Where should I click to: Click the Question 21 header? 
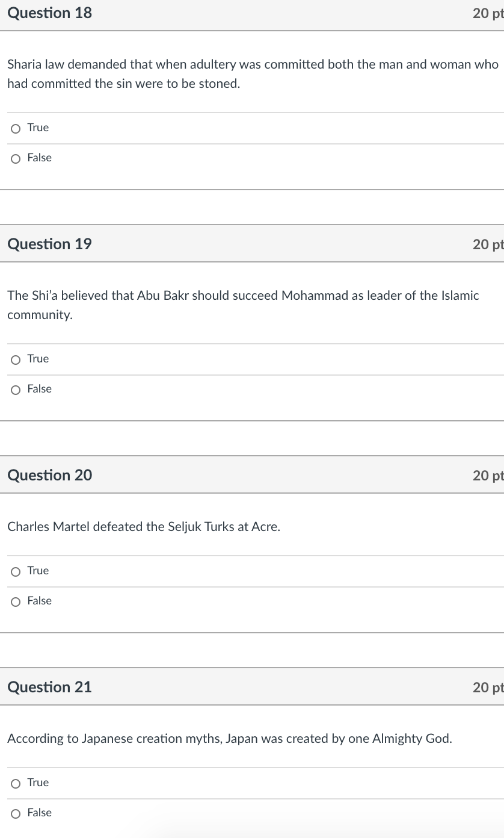(x=50, y=687)
